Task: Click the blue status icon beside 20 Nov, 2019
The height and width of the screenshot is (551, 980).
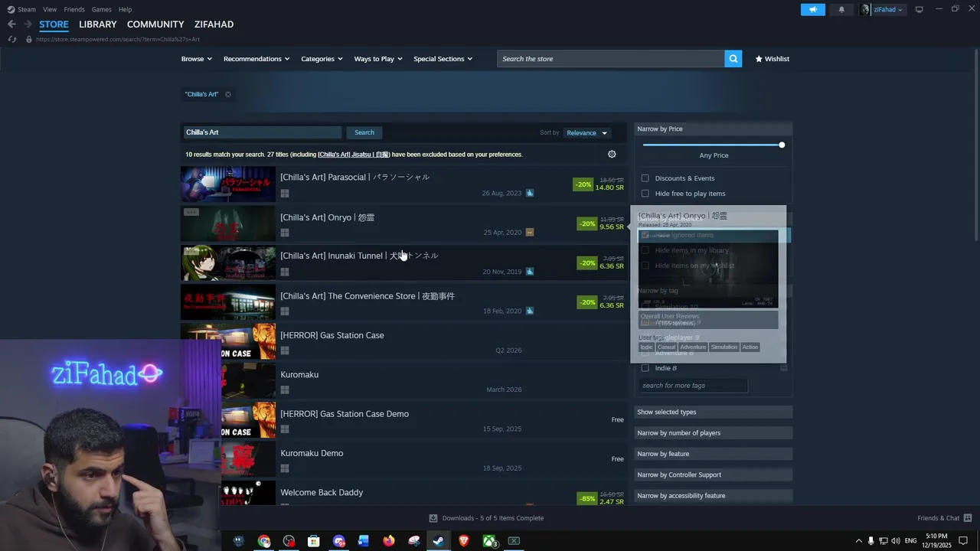Action: (530, 272)
